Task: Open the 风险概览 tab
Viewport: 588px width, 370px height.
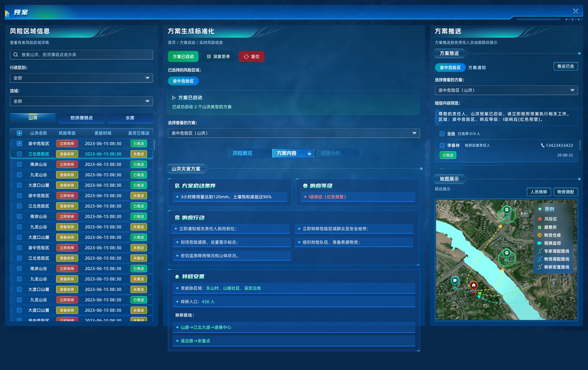Action: point(249,153)
